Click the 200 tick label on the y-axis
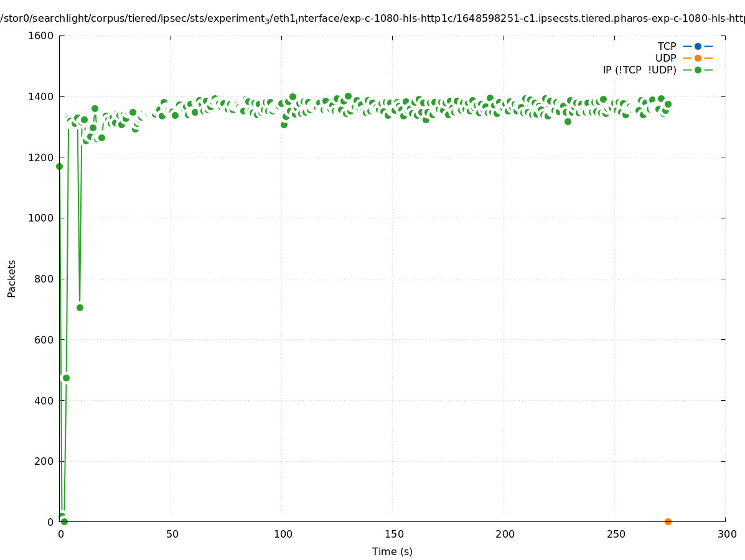Screen dimensions: 745x560 click(44, 461)
